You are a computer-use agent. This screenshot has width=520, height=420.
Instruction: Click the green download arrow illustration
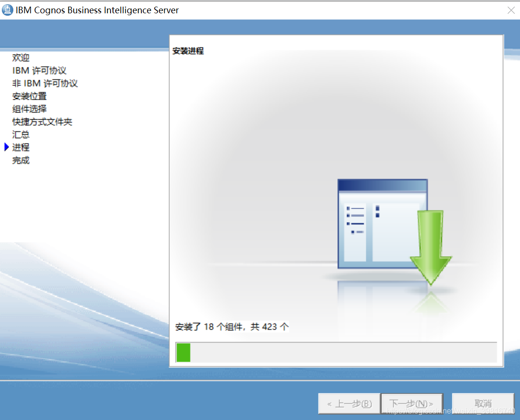point(431,247)
